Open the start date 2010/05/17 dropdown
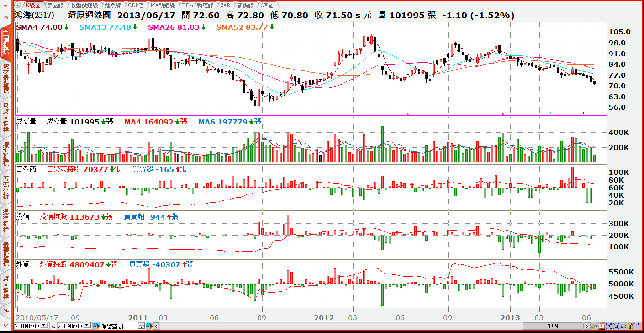The image size is (644, 333). tap(44, 326)
